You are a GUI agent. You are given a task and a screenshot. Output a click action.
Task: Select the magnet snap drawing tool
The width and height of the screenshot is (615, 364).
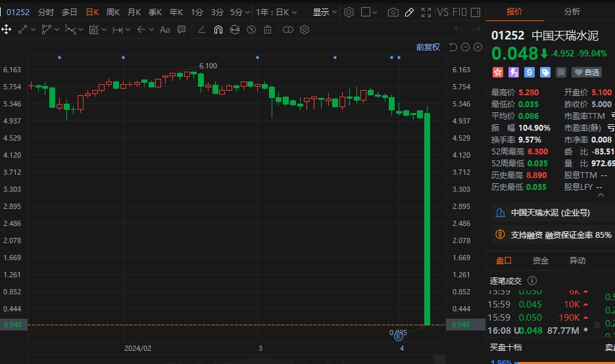click(x=218, y=30)
